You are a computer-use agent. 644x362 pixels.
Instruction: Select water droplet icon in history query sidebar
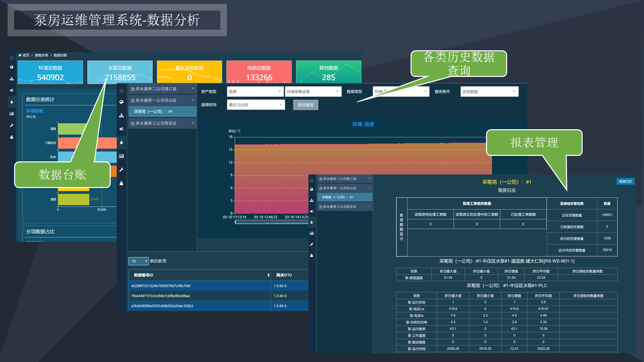[121, 143]
